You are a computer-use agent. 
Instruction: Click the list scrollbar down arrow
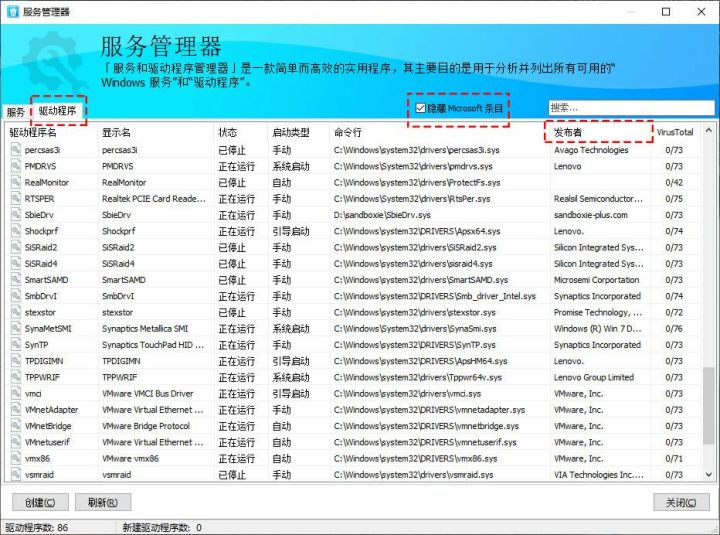[709, 474]
